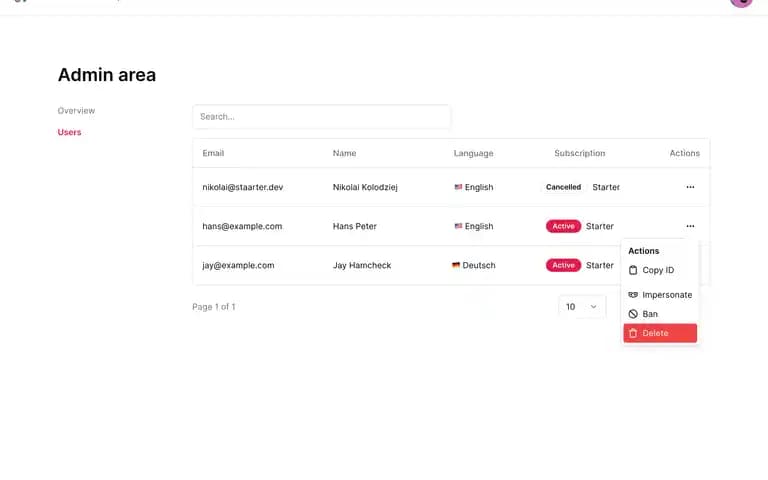Click the clipboard icon beside Copy ID
This screenshot has width=768, height=480.
(x=633, y=270)
